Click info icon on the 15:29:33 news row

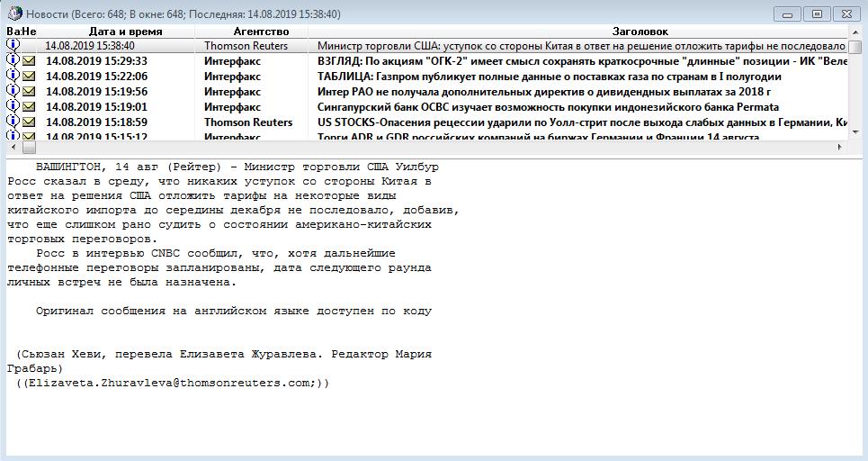pos(13,60)
